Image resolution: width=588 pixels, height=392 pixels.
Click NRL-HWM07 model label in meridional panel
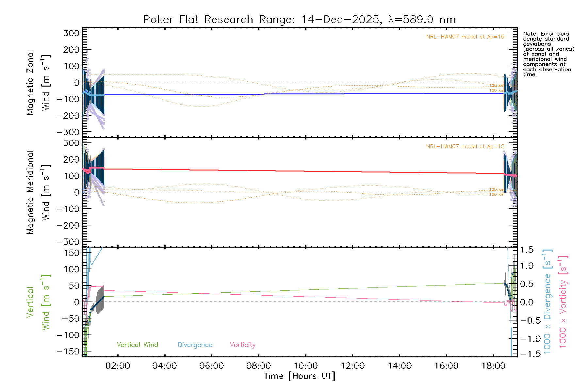click(x=465, y=147)
